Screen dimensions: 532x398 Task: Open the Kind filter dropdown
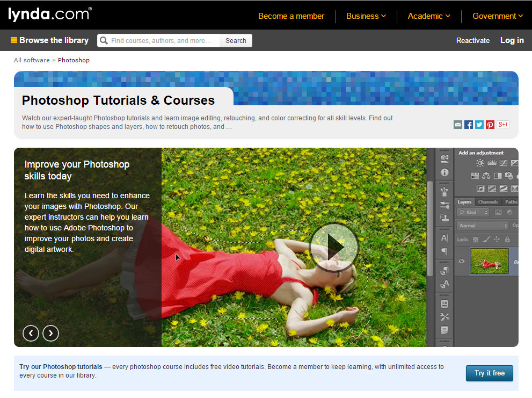pos(473,213)
